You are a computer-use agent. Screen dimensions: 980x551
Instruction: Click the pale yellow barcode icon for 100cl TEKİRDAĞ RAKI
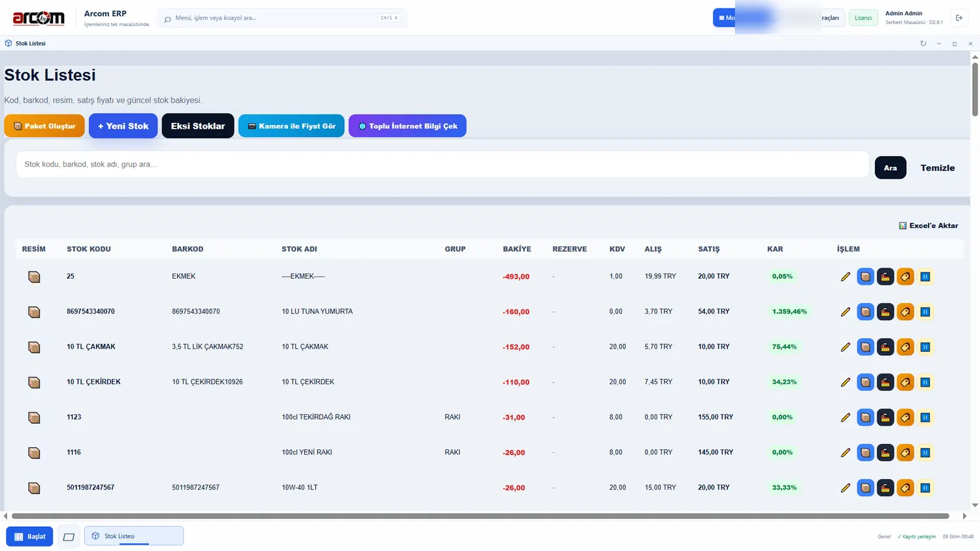(x=925, y=418)
